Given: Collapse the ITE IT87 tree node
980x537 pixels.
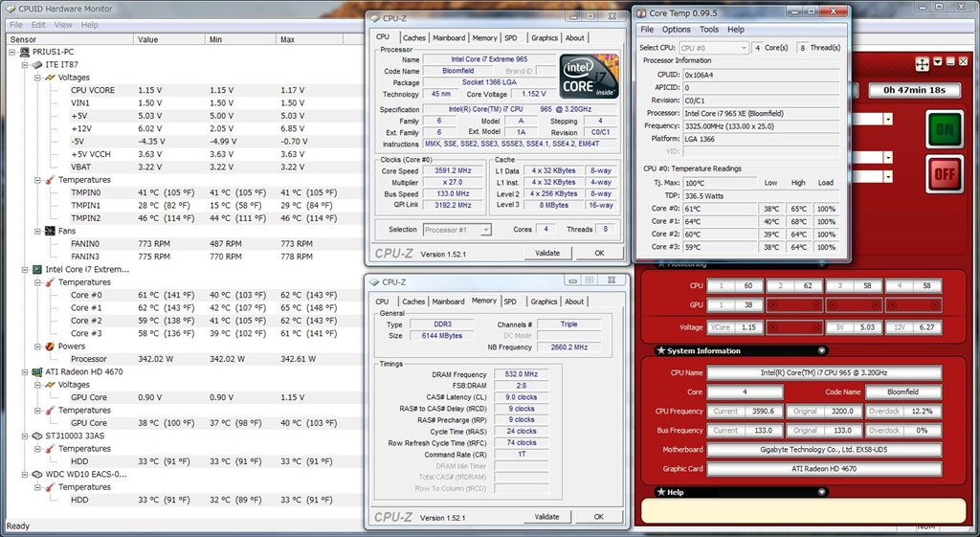Looking at the screenshot, I should (x=24, y=64).
